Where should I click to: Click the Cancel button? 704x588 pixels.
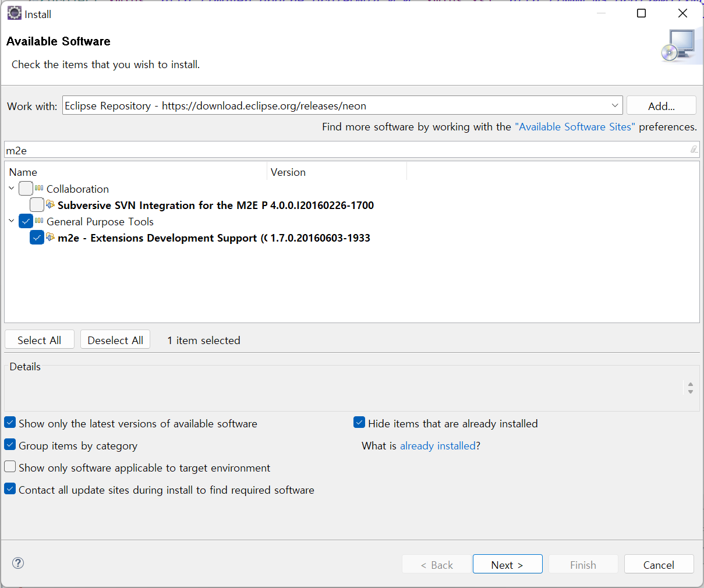click(659, 564)
